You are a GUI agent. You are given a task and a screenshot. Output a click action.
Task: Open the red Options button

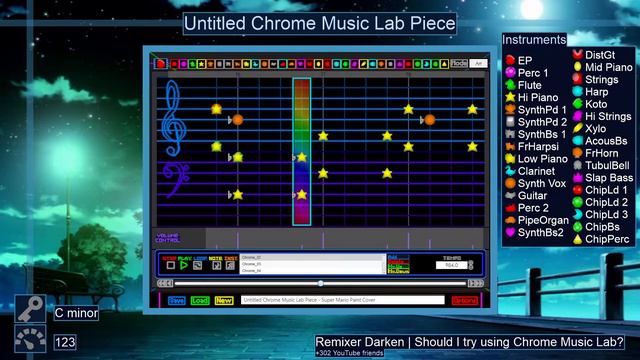[465, 300]
